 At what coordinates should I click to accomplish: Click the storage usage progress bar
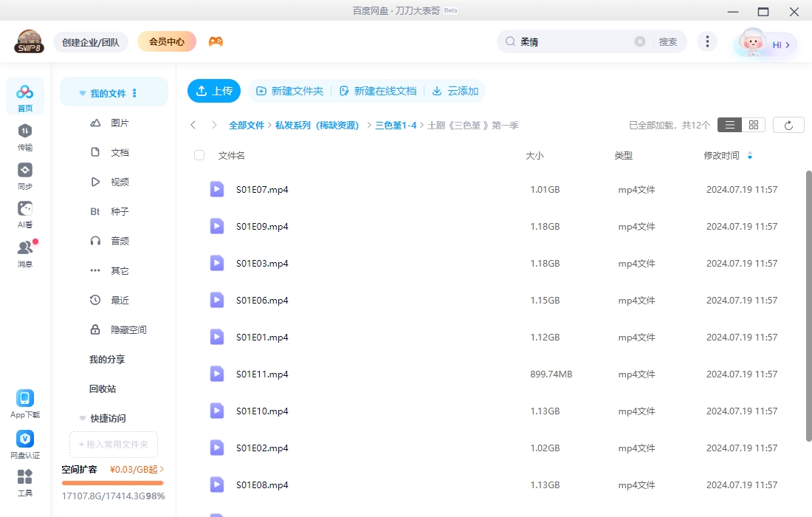click(112, 482)
